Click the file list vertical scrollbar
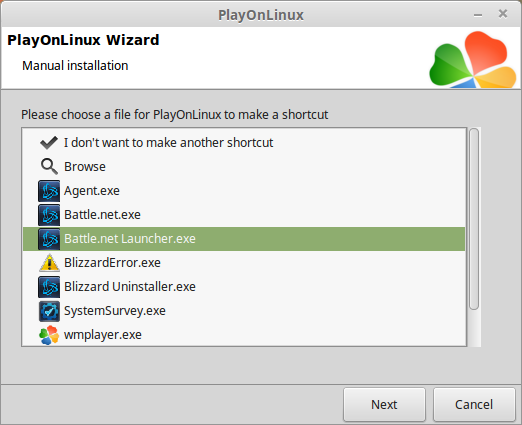The height and width of the screenshot is (425, 522). [x=474, y=237]
